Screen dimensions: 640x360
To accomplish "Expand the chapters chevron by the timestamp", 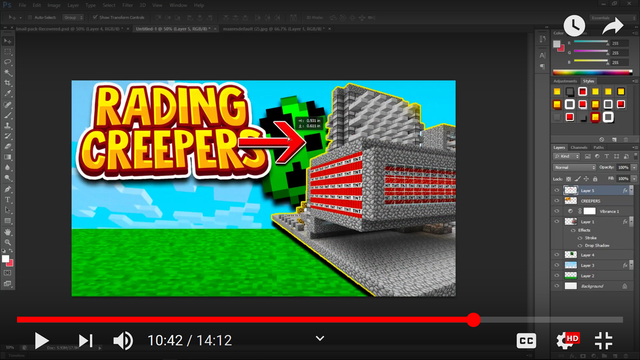I will [x=320, y=338].
